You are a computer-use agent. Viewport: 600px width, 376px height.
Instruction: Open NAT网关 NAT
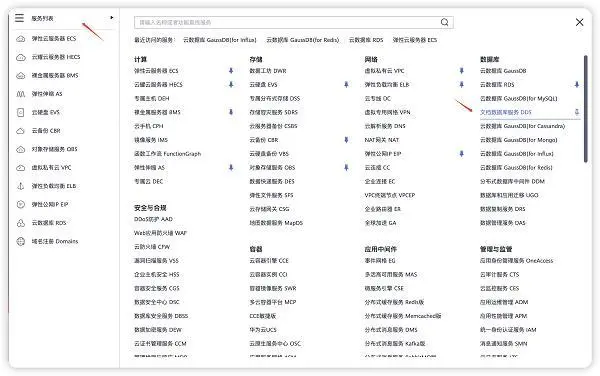tap(382, 140)
